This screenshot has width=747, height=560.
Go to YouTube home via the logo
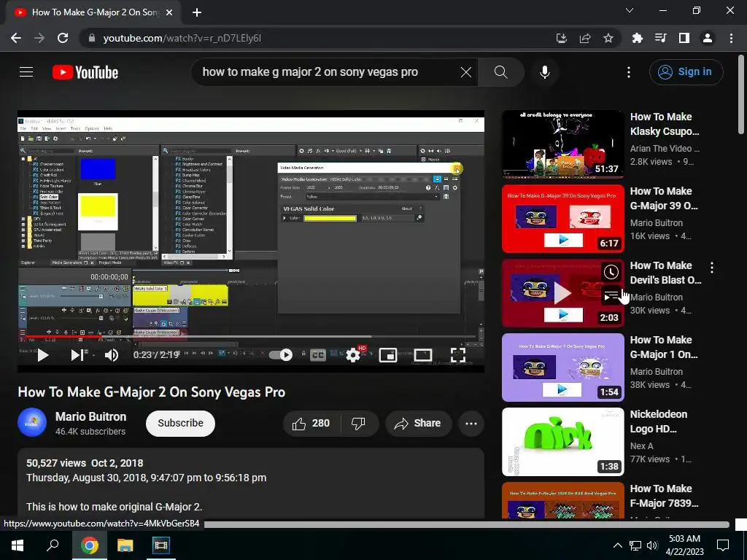(85, 72)
